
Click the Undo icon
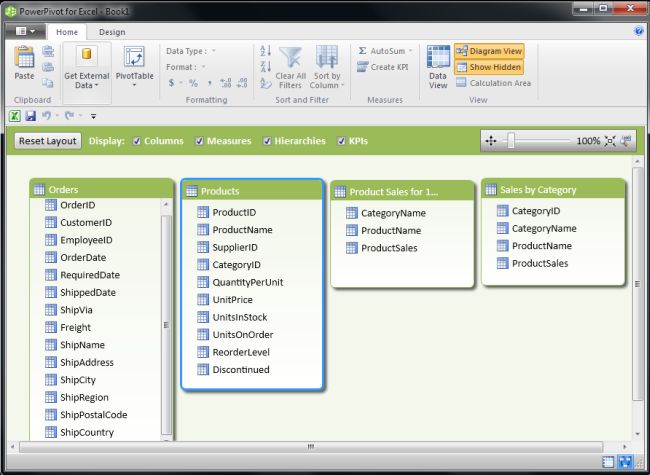click(46, 116)
